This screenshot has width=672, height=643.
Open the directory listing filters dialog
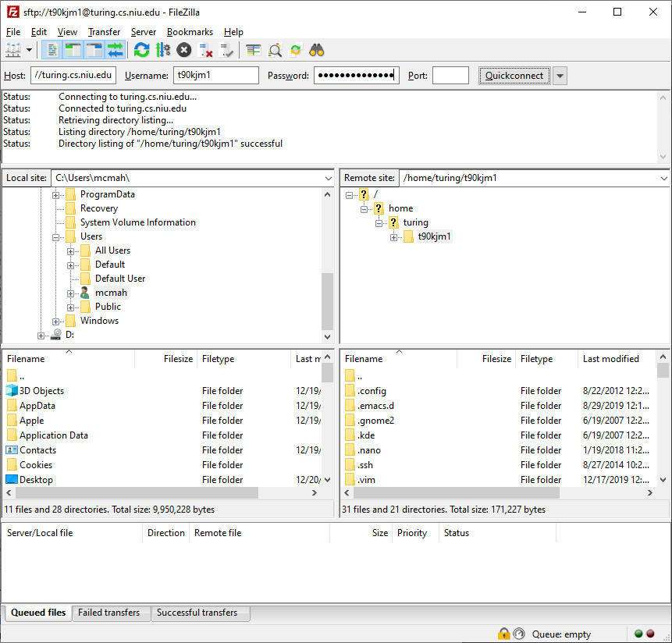[x=254, y=51]
